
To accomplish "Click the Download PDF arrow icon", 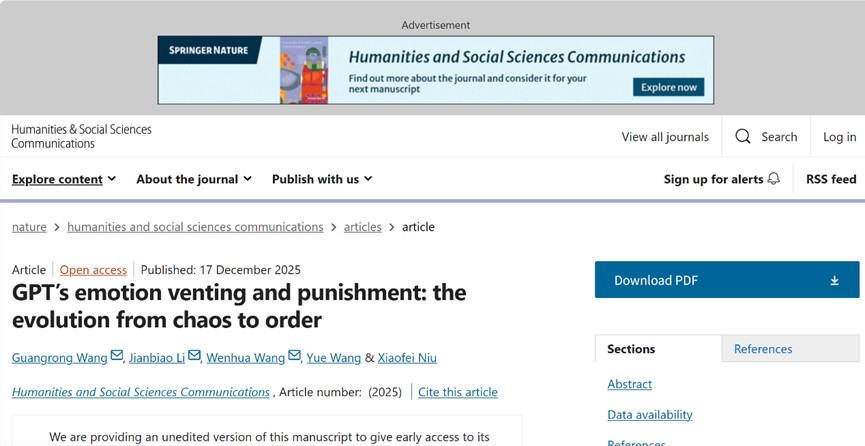I will pyautogui.click(x=835, y=281).
